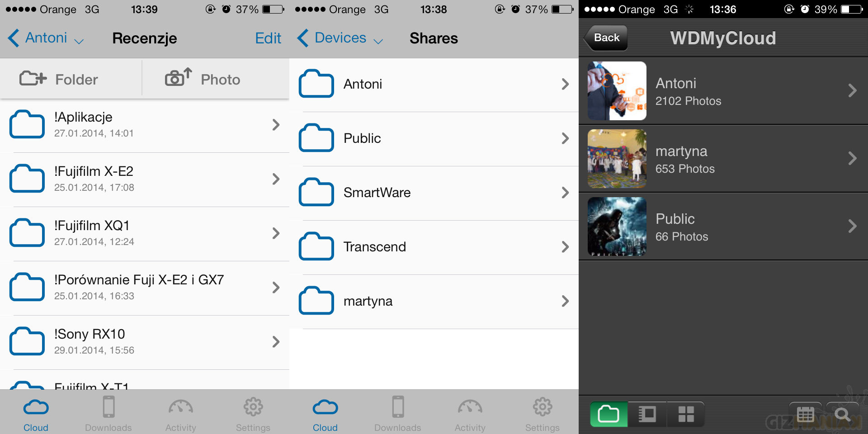Expand dropdown arrow next to Devices
This screenshot has height=434, width=868.
point(378,41)
